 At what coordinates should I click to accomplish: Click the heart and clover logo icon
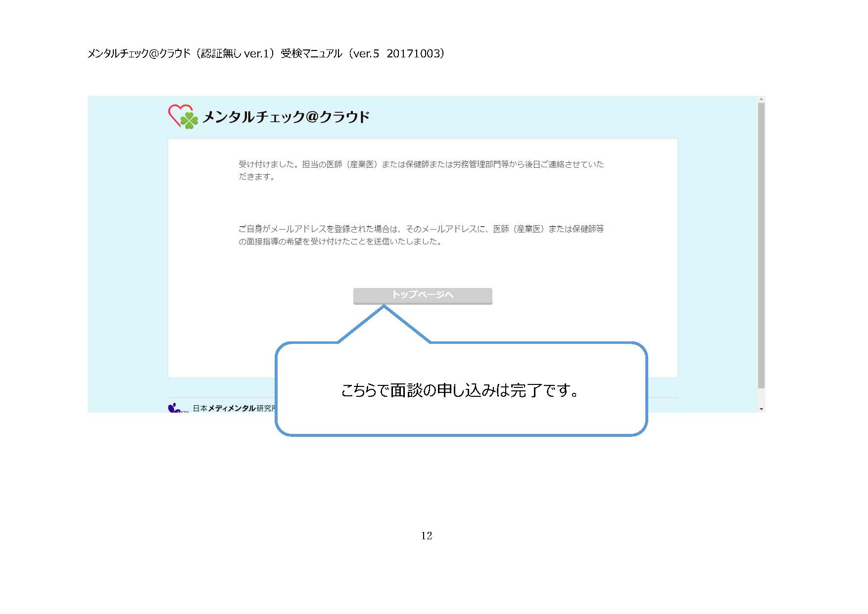coord(183,117)
